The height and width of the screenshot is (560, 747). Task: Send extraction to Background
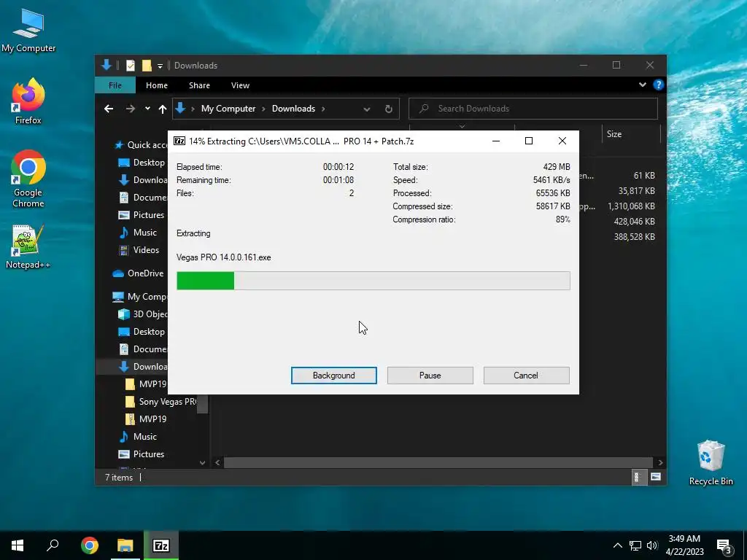click(334, 376)
